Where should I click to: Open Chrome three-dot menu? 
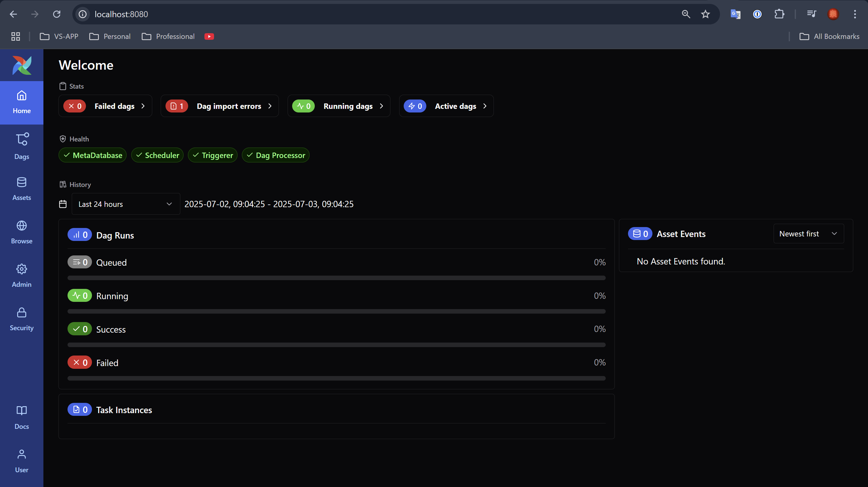pos(855,14)
